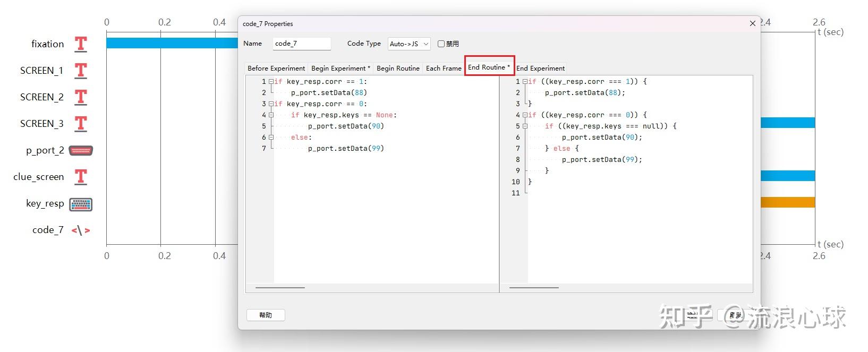The height and width of the screenshot is (352, 868).
Task: Click the clue_screen blue timeline bar
Action: [x=787, y=176]
